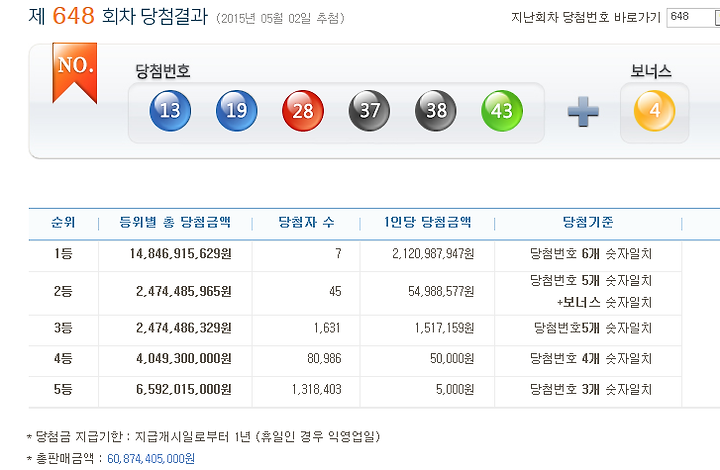
Task: Click the total prize 4,049,300,000원
Action: pos(184,358)
